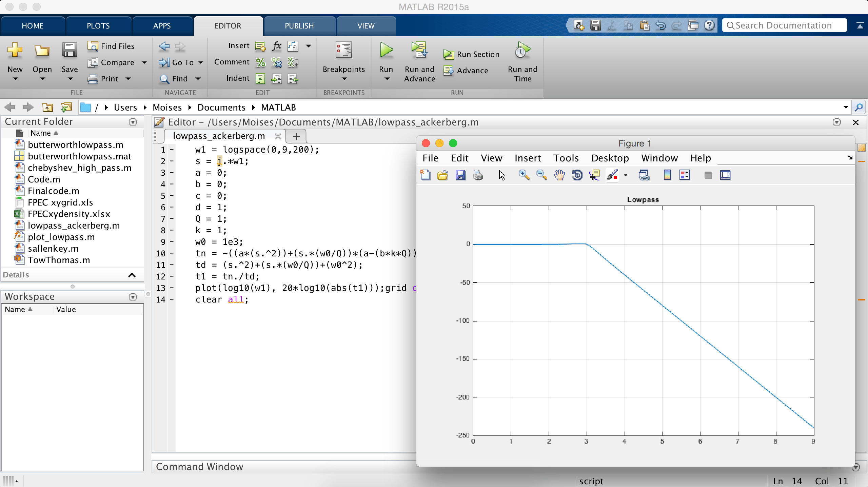Click the Insert Legend icon
The width and height of the screenshot is (868, 487).
685,175
